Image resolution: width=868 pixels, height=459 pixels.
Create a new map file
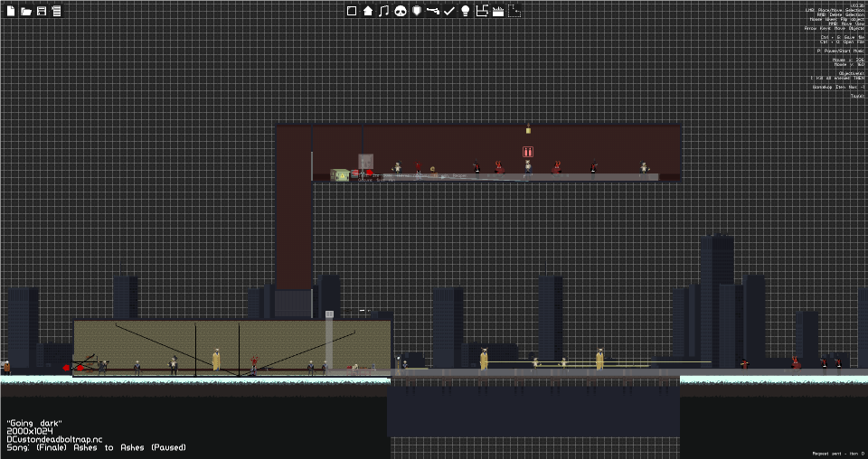(x=11, y=11)
